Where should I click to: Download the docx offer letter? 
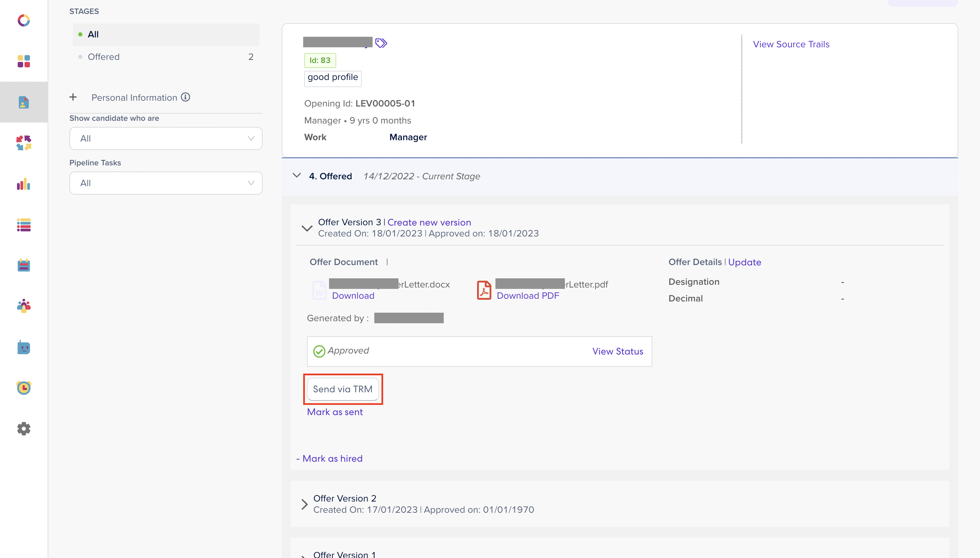(353, 295)
